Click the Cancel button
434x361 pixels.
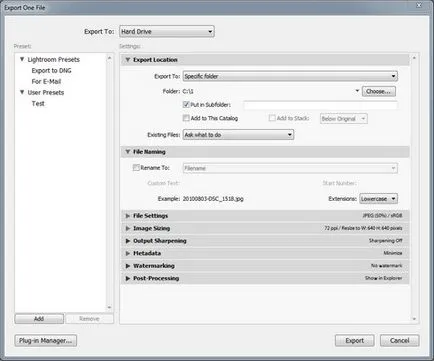pyautogui.click(x=400, y=341)
